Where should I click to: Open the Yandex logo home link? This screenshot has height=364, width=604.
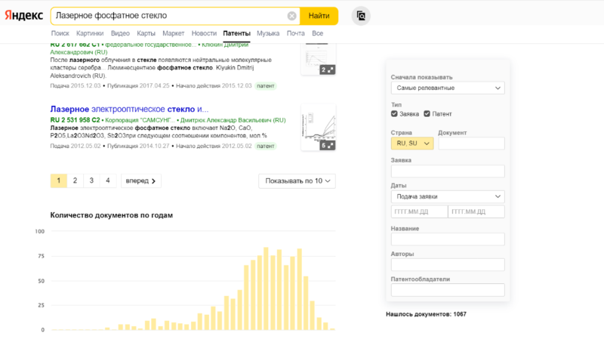[24, 15]
